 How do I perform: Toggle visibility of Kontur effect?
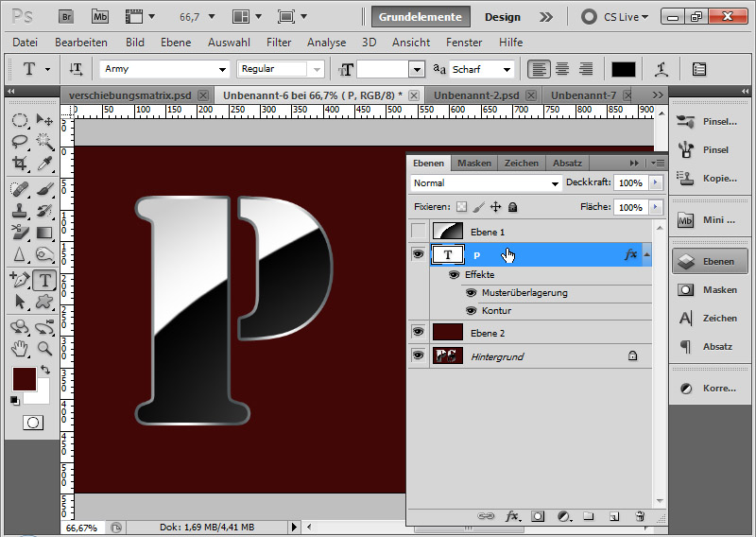click(x=472, y=311)
